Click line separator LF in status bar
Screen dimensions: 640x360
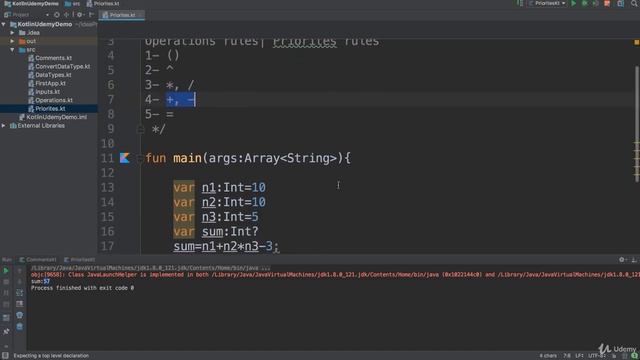(x=579, y=356)
